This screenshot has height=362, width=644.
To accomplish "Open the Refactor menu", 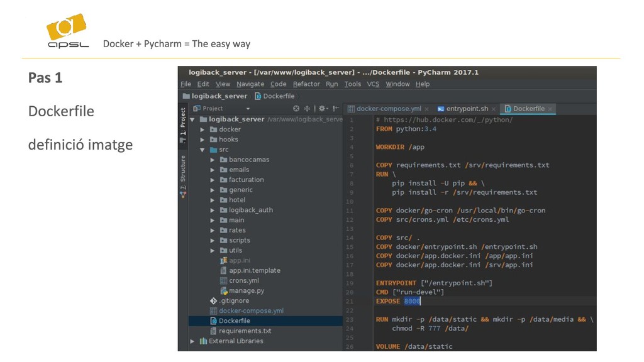I will [306, 84].
